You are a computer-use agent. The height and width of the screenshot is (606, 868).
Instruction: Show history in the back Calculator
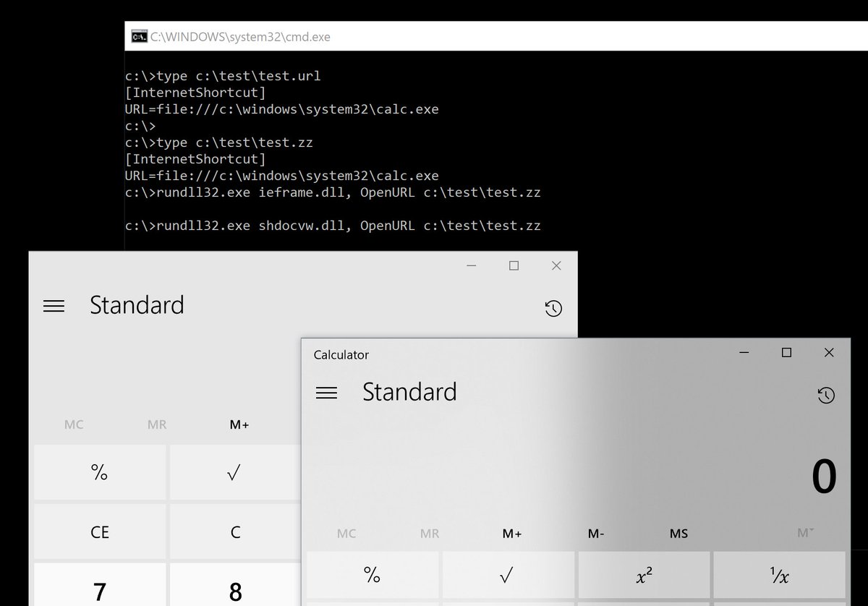click(x=553, y=309)
